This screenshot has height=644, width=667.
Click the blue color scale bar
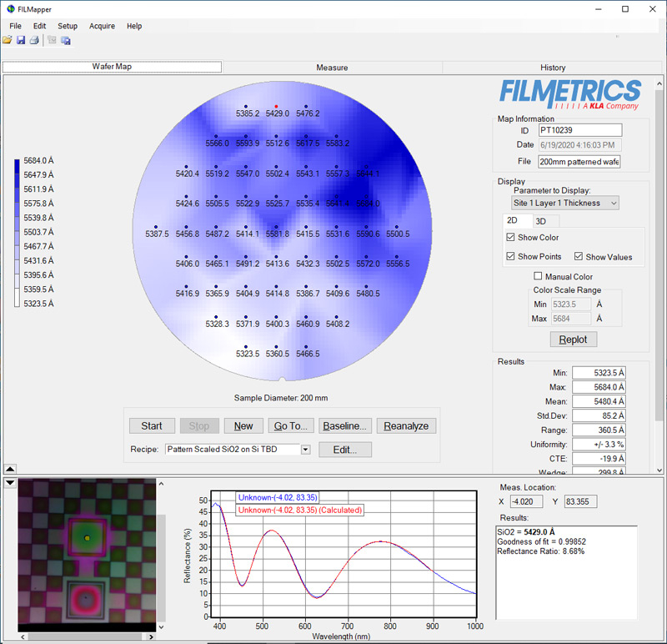18,234
